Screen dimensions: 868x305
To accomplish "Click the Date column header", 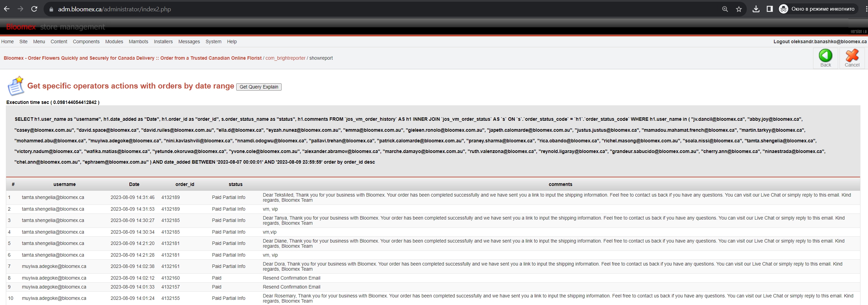I will 134,184.
